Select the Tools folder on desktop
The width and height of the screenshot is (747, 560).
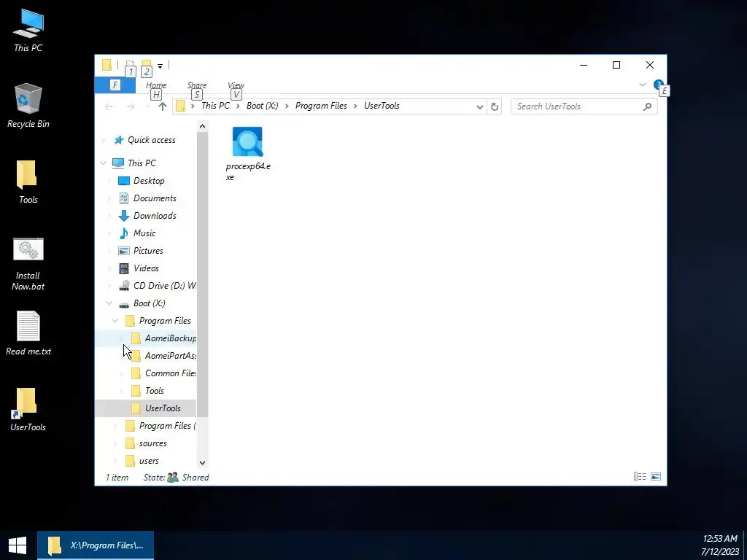click(28, 182)
